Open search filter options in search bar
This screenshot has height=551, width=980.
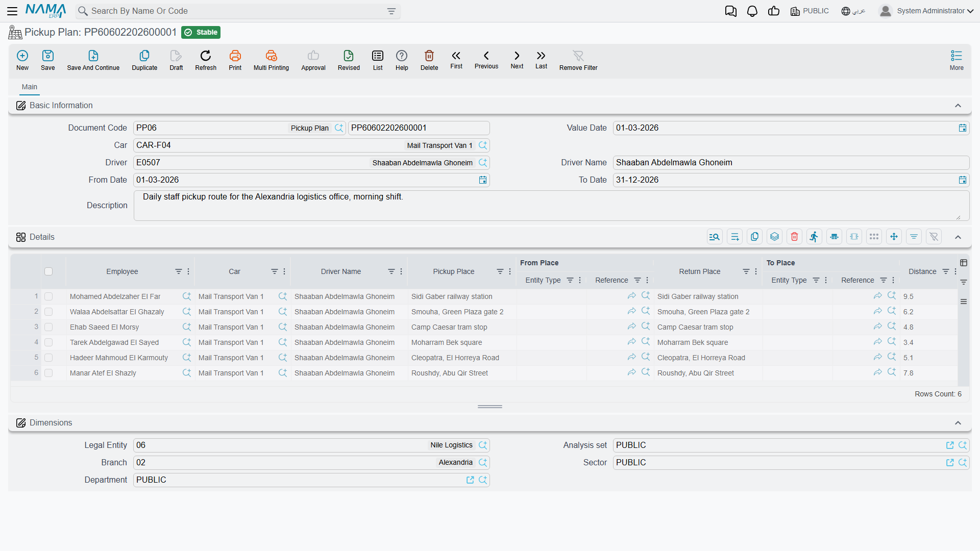(391, 11)
